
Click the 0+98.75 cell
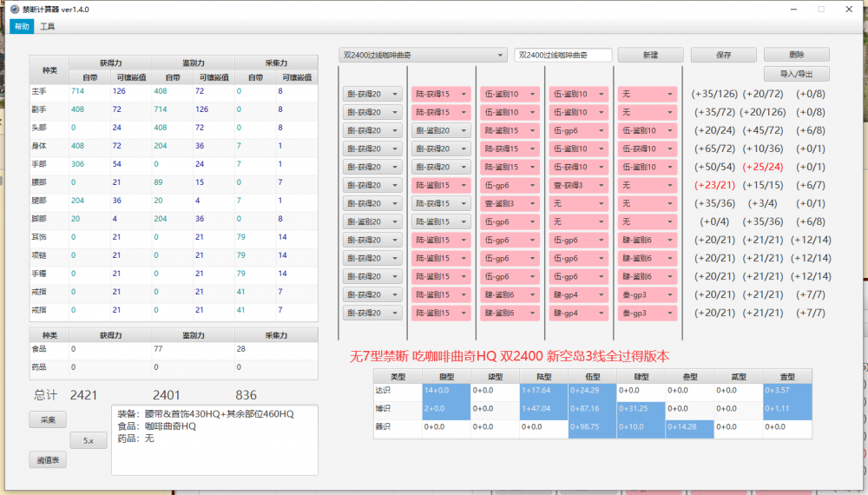pyautogui.click(x=592, y=427)
